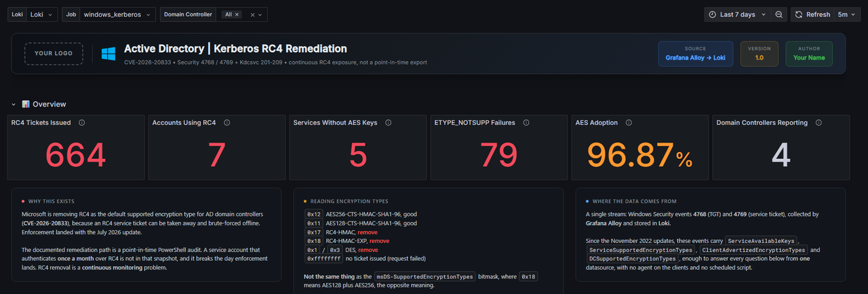Image resolution: width=868 pixels, height=294 pixels.
Task: Click the 0x17 RC4-HMAC code
Action: pyautogui.click(x=314, y=232)
